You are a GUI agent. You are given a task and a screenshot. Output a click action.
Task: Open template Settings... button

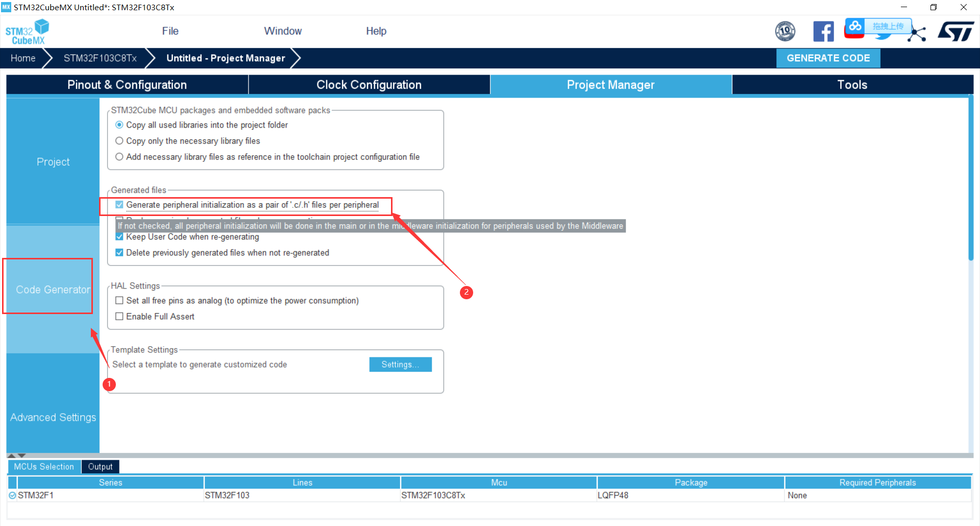[x=400, y=365]
